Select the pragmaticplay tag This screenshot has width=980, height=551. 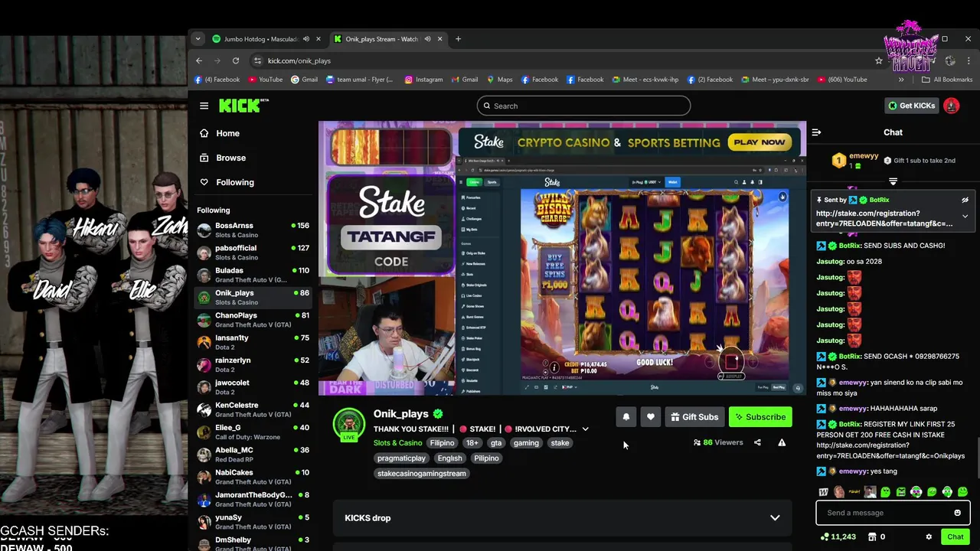coord(401,458)
